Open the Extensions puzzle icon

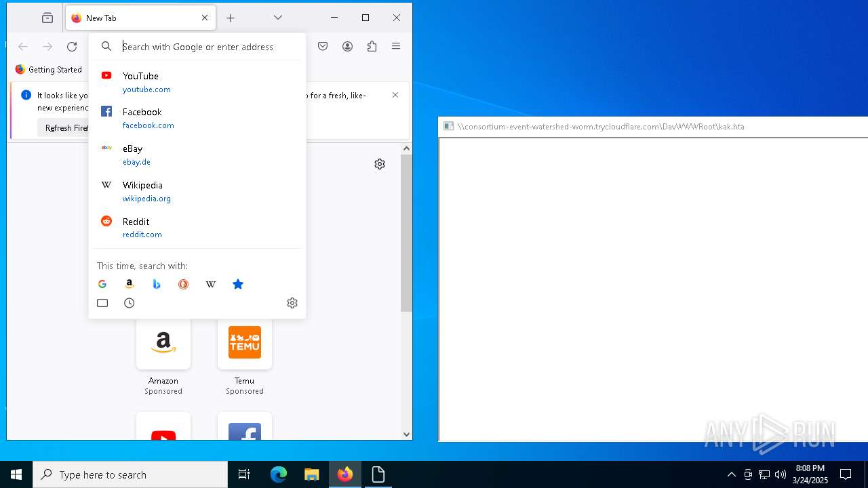click(x=372, y=47)
